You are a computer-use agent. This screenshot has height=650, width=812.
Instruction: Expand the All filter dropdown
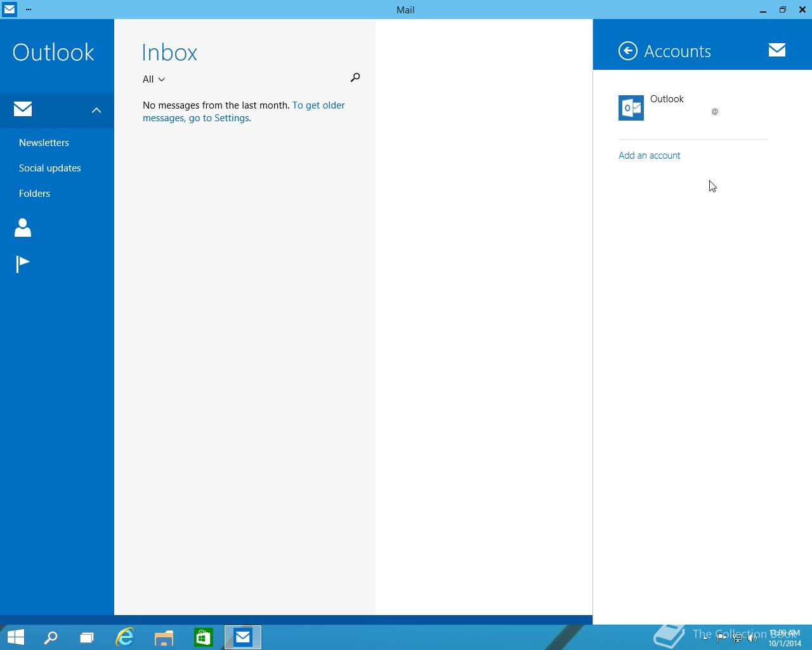tap(154, 79)
